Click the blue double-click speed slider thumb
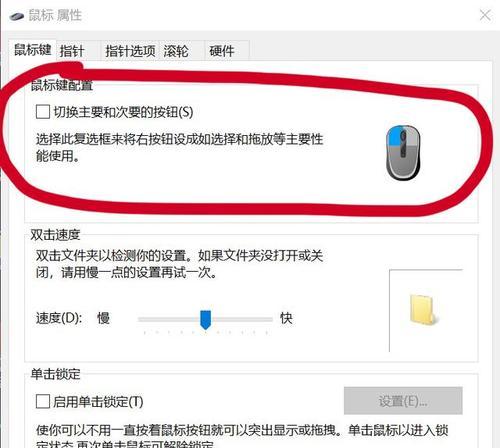The image size is (500, 448). point(205,320)
